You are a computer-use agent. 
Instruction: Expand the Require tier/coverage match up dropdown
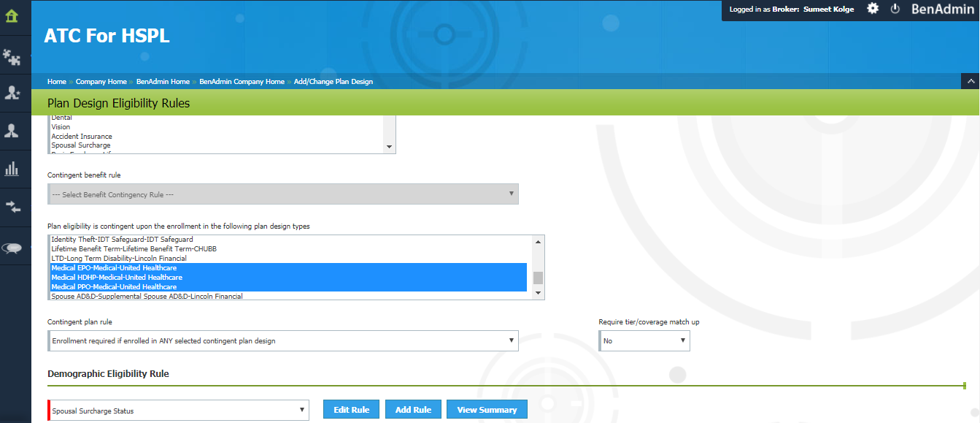[x=644, y=340]
